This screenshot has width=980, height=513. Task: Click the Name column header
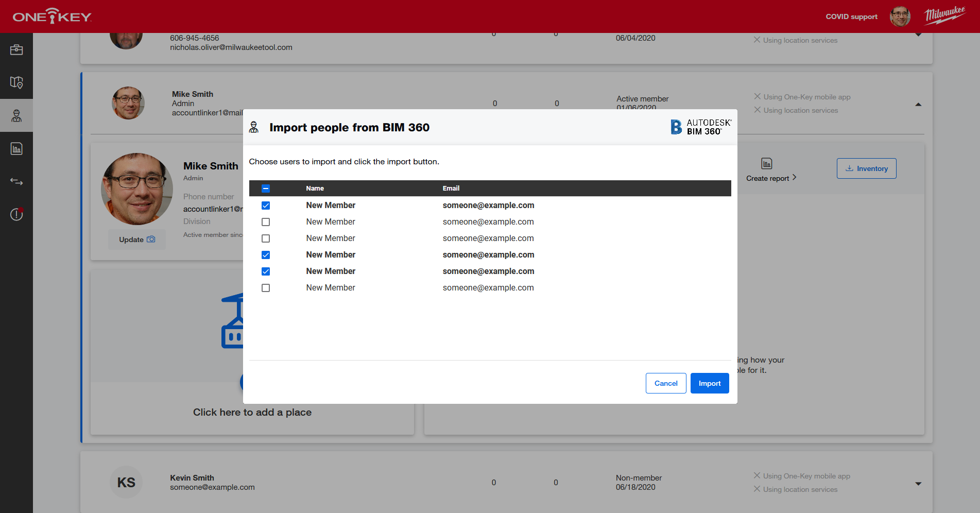315,189
